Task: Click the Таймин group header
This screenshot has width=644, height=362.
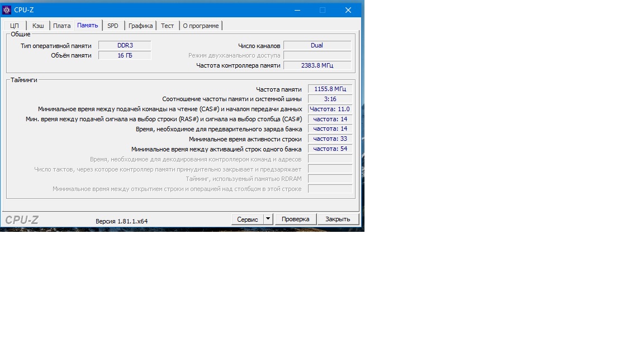Action: [x=24, y=80]
